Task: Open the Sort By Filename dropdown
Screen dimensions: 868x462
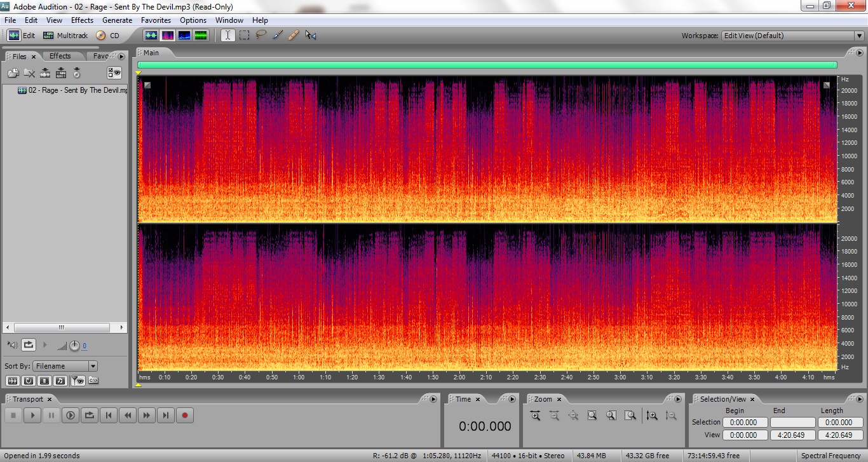Action: [x=65, y=366]
